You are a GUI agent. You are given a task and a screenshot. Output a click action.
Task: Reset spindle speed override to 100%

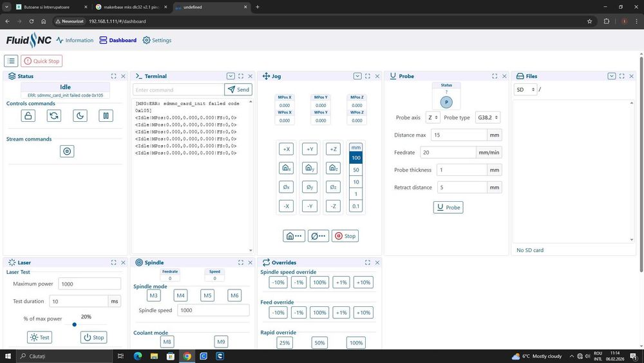[x=319, y=282]
